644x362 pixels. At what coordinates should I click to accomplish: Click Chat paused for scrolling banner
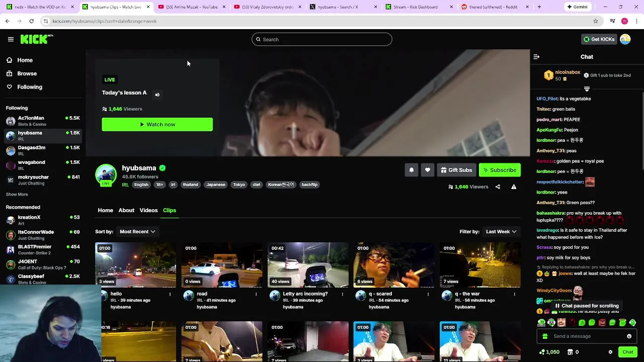coord(587,306)
